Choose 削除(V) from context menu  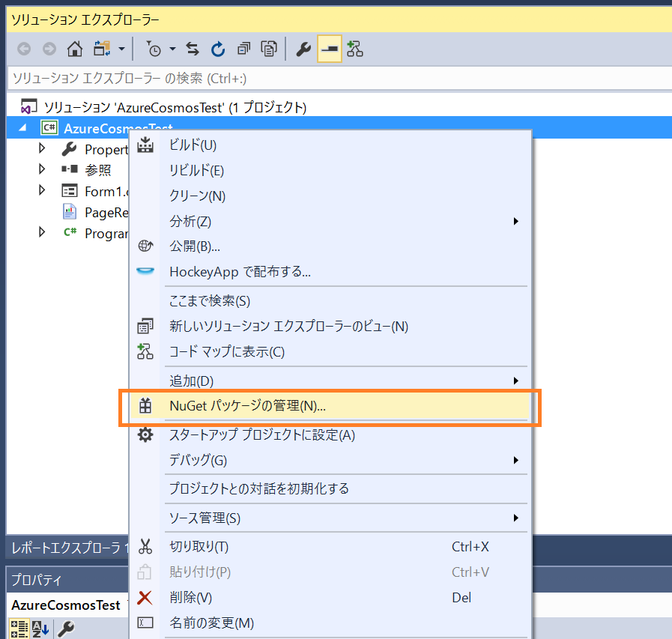(x=330, y=598)
